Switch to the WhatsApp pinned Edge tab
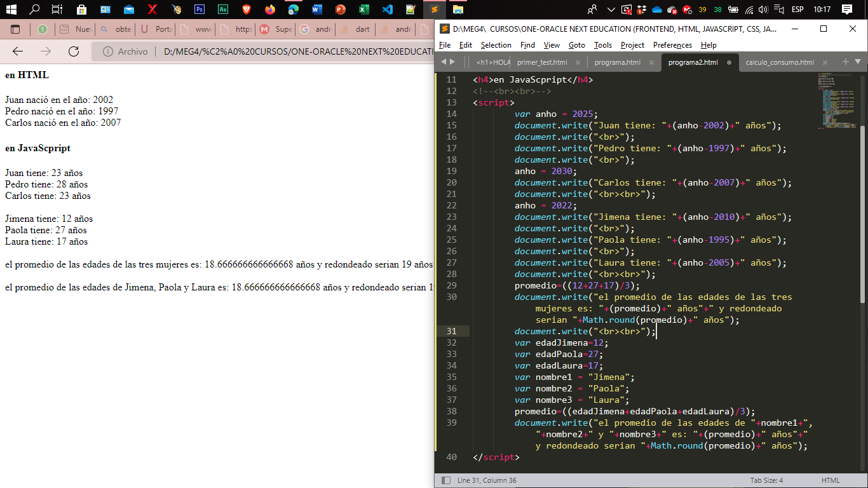This screenshot has height=488, width=868. pyautogui.click(x=43, y=29)
